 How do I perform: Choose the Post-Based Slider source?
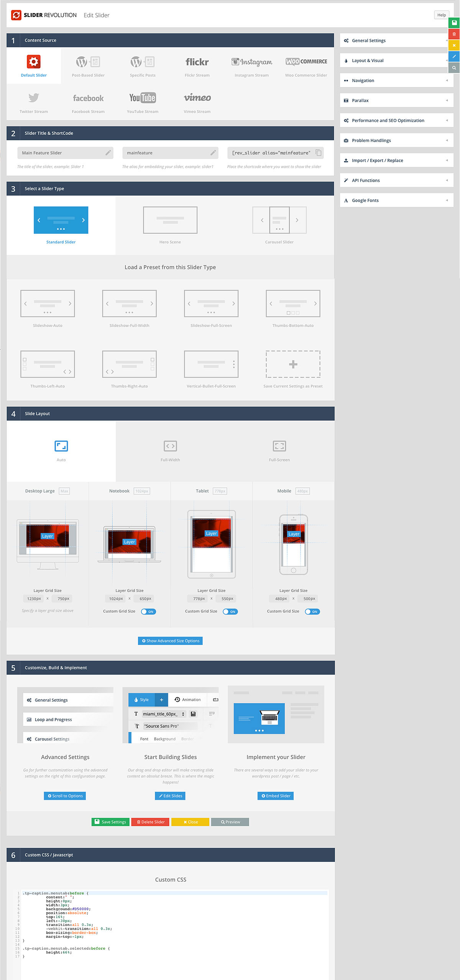coord(88,66)
